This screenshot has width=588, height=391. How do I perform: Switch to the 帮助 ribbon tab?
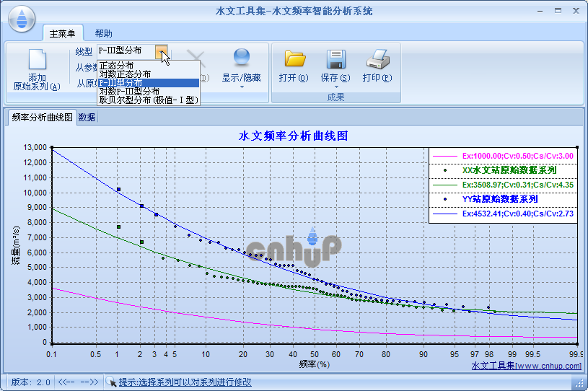pos(103,33)
